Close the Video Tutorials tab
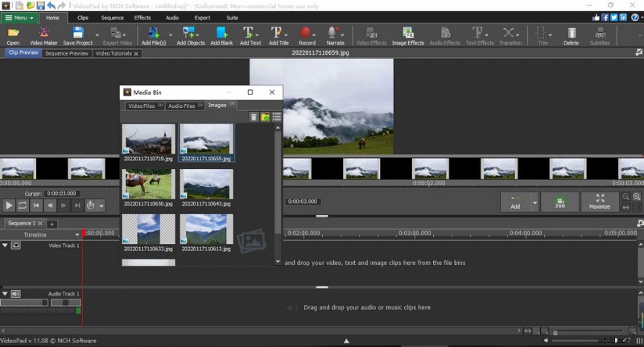 [136, 54]
